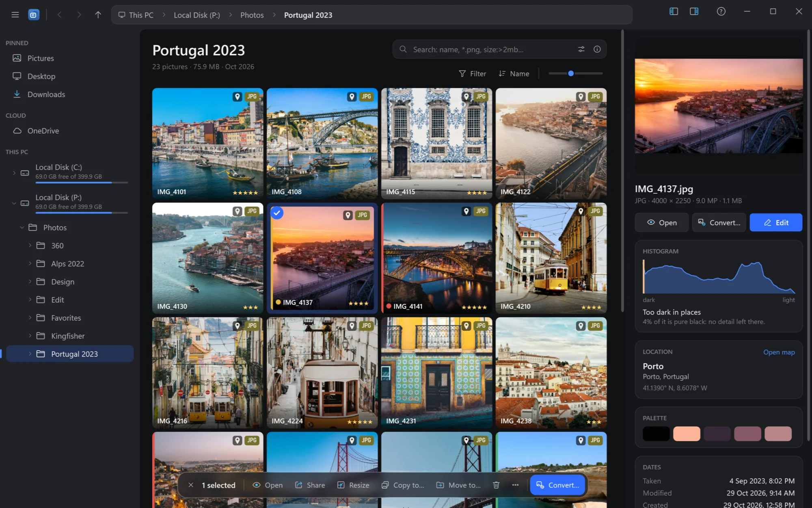Click the Open map link
This screenshot has height=508, width=812.
[779, 352]
